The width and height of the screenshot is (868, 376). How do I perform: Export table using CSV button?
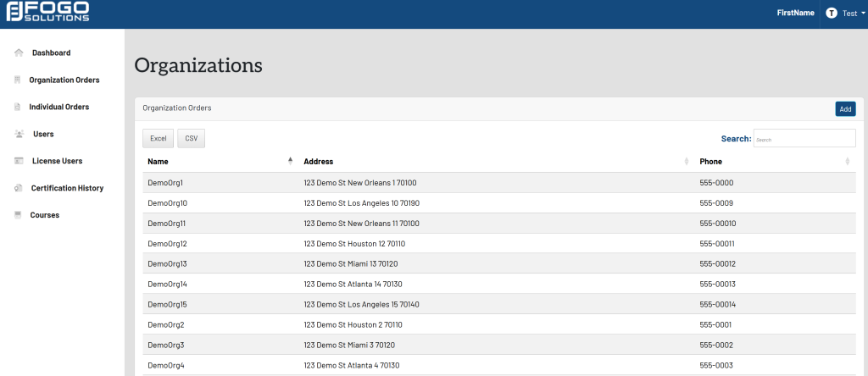[x=192, y=138]
